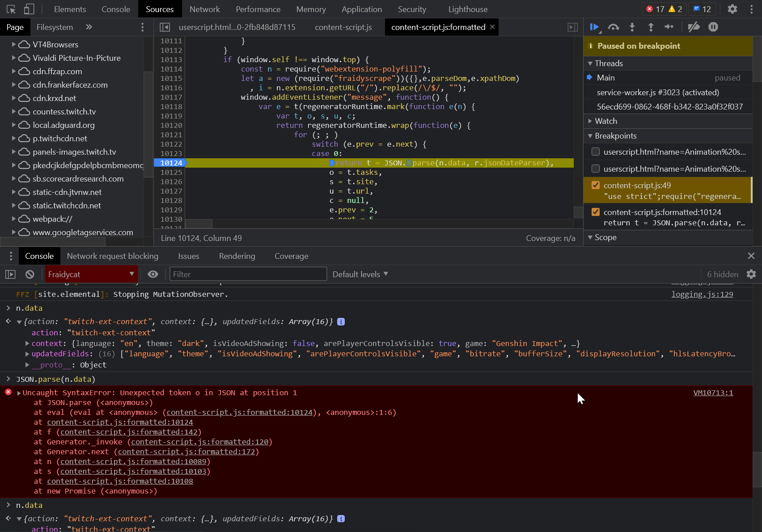762x532 pixels.
Task: Step over next function call
Action: pyautogui.click(x=614, y=27)
